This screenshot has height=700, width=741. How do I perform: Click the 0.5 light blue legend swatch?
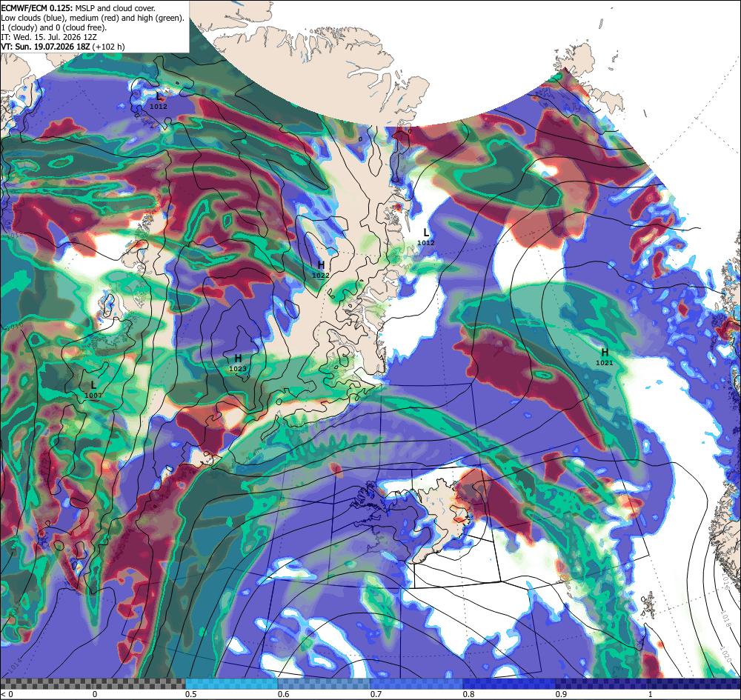(231, 684)
